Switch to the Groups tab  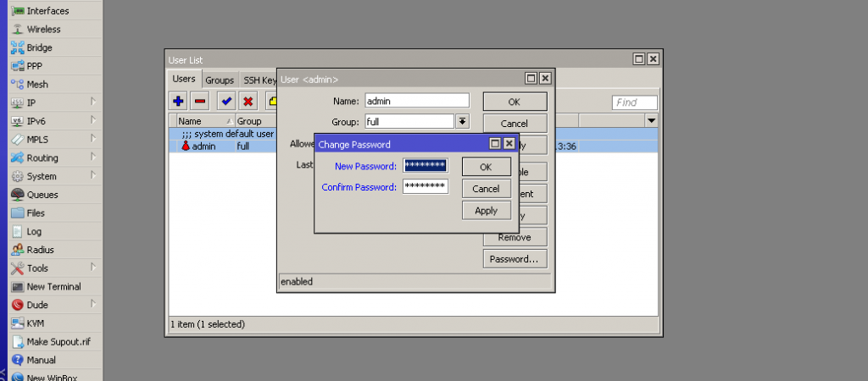(220, 80)
